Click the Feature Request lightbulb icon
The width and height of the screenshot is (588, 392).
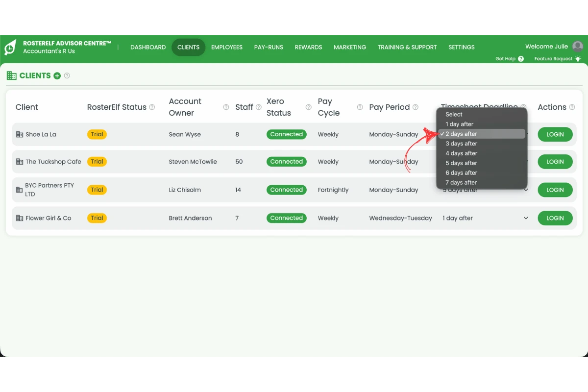pos(578,59)
